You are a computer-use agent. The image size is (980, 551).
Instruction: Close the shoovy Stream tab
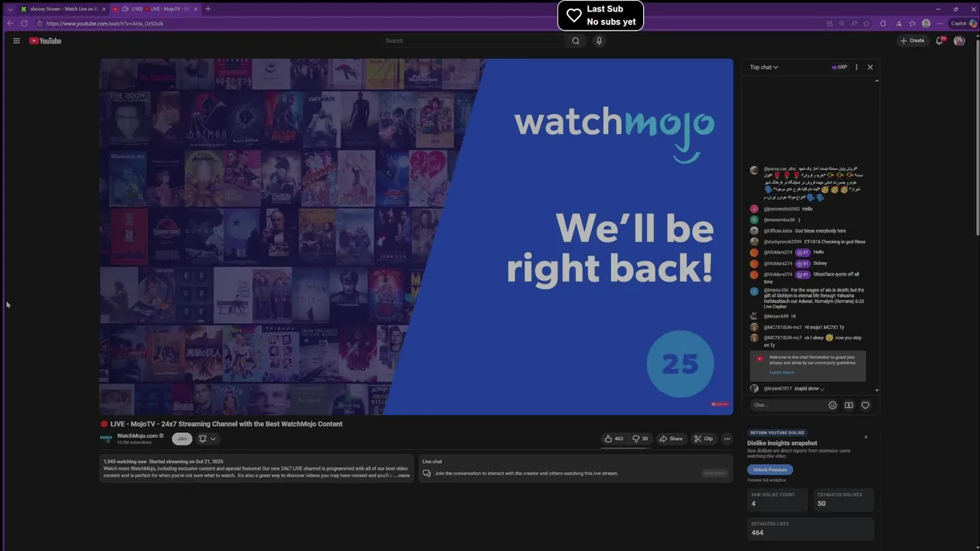pos(103,9)
